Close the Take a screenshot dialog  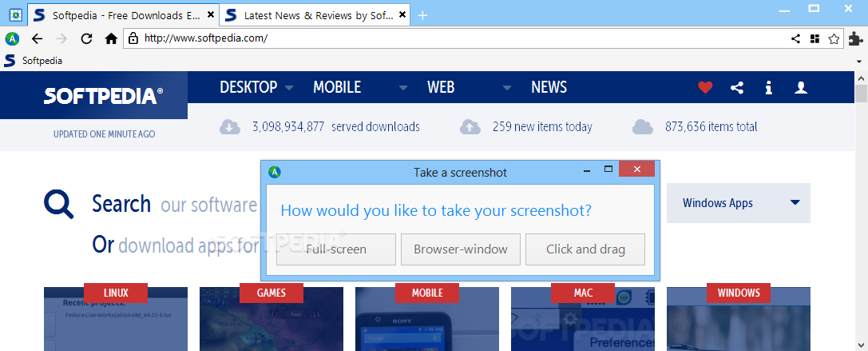point(636,170)
